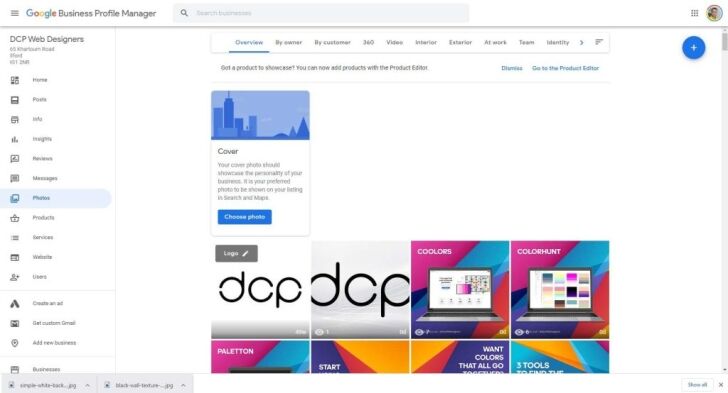The height and width of the screenshot is (393, 728).
Task: Open the PALETTON photo thumbnail
Action: click(260, 357)
